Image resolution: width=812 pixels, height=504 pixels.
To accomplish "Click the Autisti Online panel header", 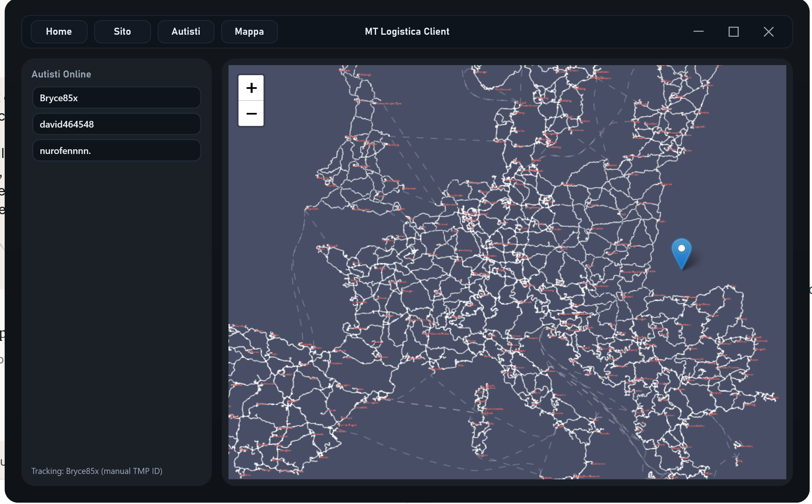I will (x=61, y=74).
